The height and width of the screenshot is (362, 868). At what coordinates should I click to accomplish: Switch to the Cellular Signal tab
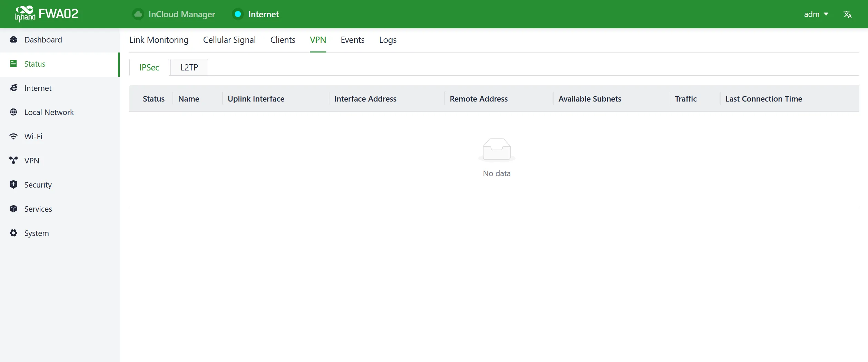(229, 40)
